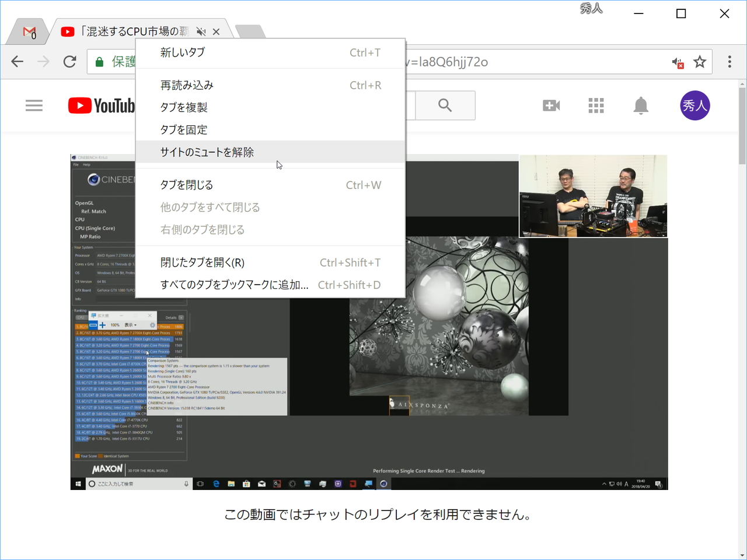Select 新しいタブ from the context menu
The width and height of the screenshot is (747, 560).
pyautogui.click(x=270, y=52)
